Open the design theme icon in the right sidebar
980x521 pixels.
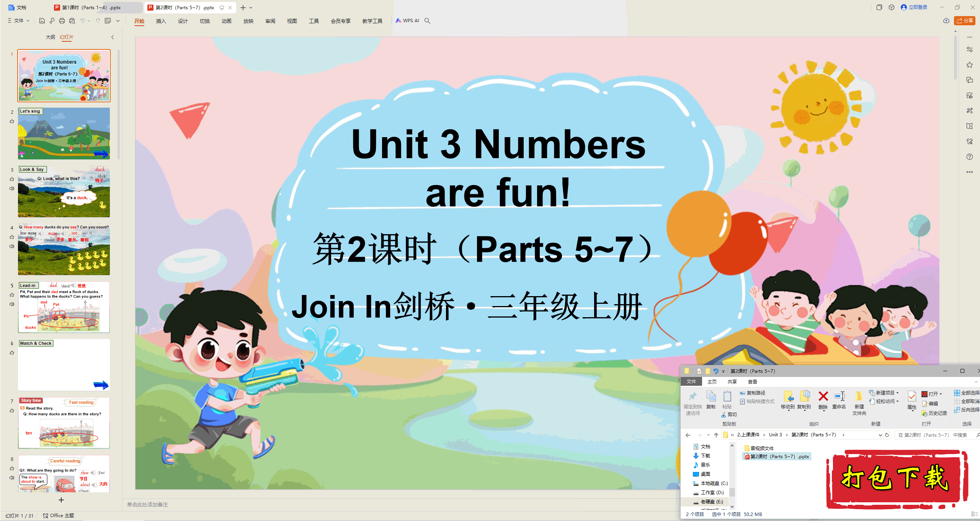click(x=970, y=95)
